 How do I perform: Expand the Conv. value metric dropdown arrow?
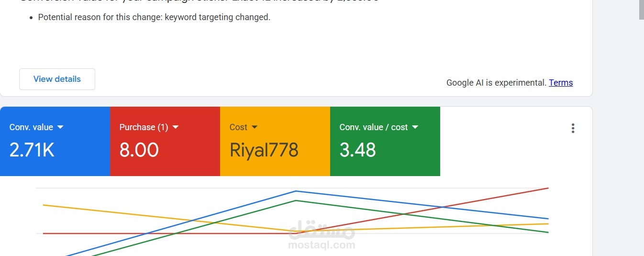point(60,127)
